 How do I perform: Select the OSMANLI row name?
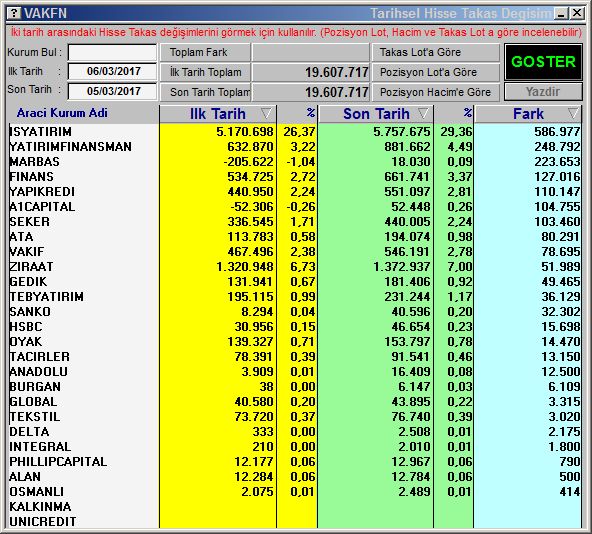coord(37,492)
